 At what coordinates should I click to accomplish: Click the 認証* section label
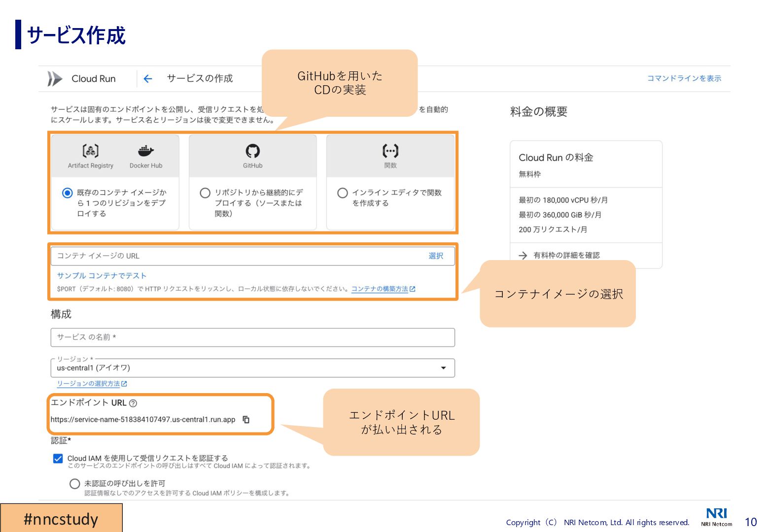point(61,440)
